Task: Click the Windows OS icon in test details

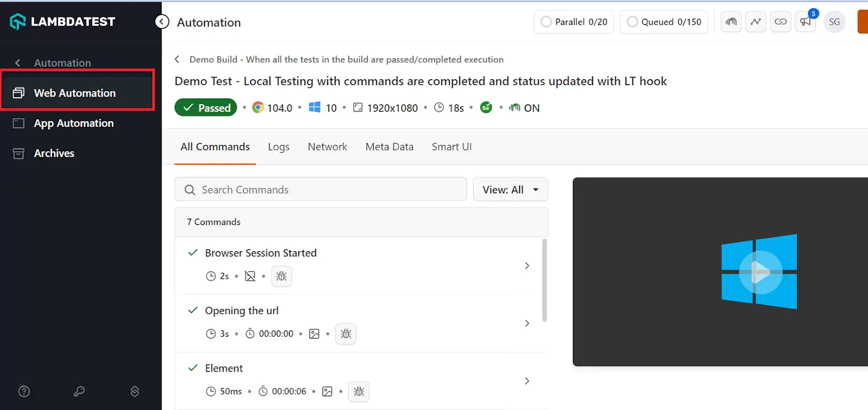Action: pos(315,107)
